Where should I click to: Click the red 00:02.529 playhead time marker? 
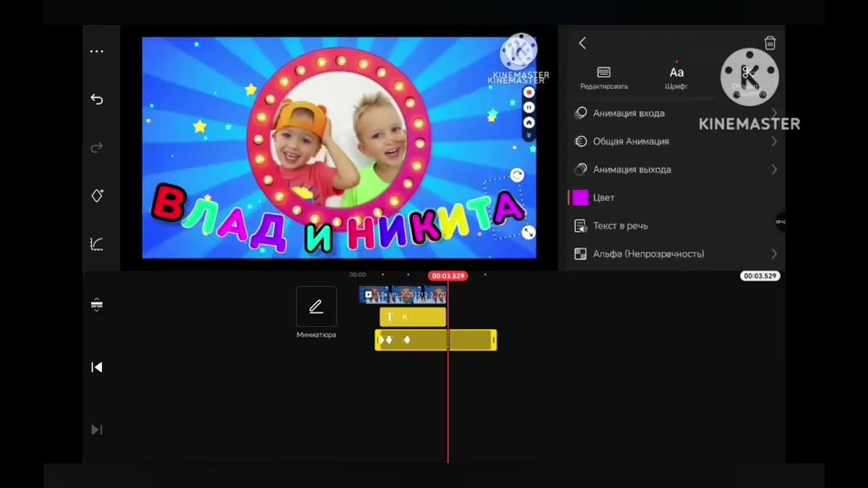click(x=448, y=276)
